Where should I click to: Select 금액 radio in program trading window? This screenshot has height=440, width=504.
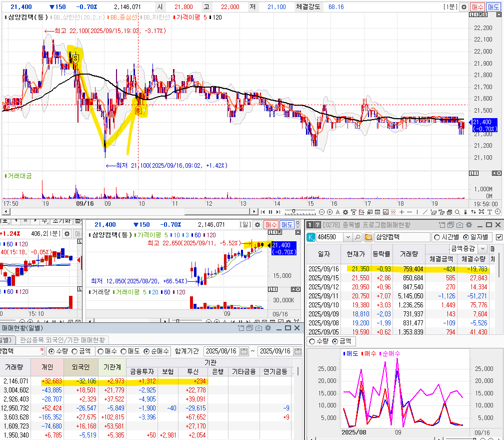pos(335,341)
